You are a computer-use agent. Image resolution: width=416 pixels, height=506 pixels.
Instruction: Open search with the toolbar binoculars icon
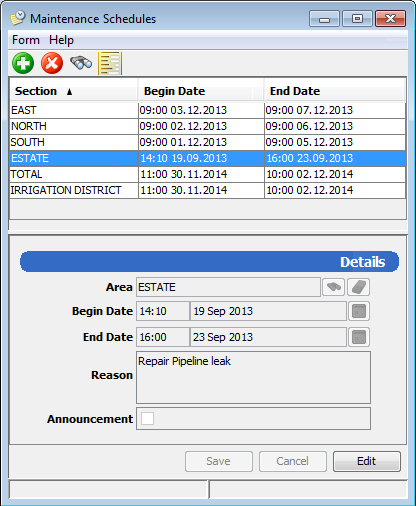[81, 63]
